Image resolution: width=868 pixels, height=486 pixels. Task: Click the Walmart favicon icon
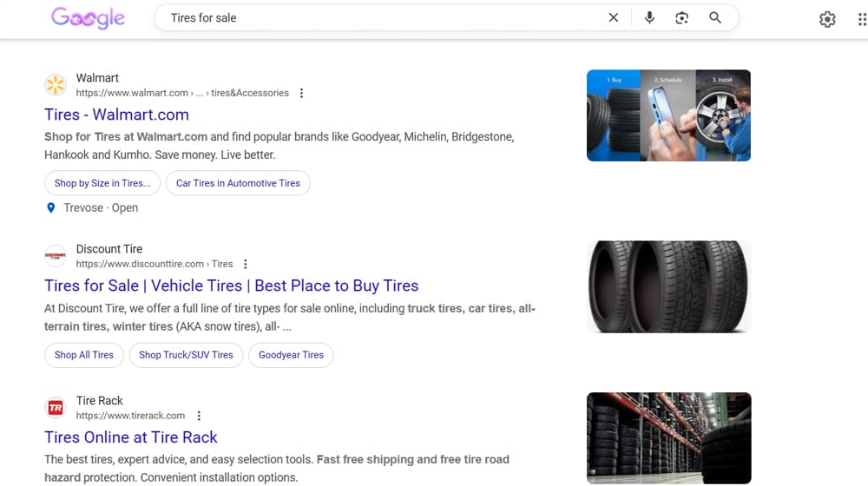click(56, 85)
